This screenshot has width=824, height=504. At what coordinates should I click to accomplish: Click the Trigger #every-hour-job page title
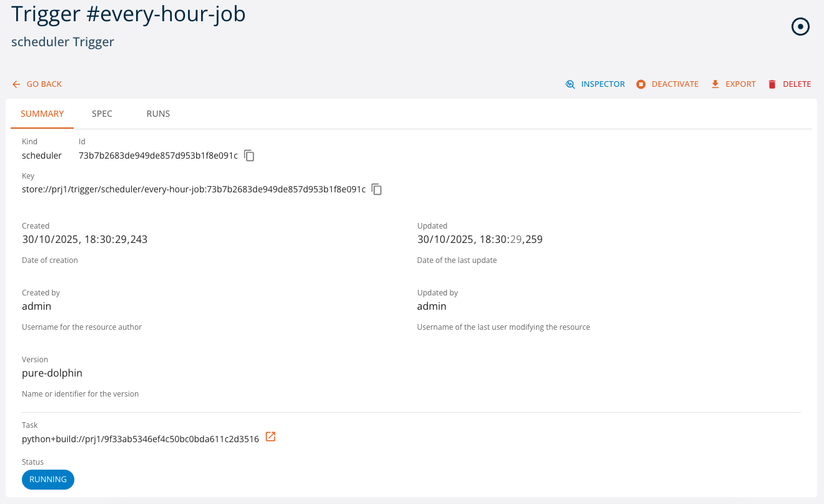pos(129,14)
